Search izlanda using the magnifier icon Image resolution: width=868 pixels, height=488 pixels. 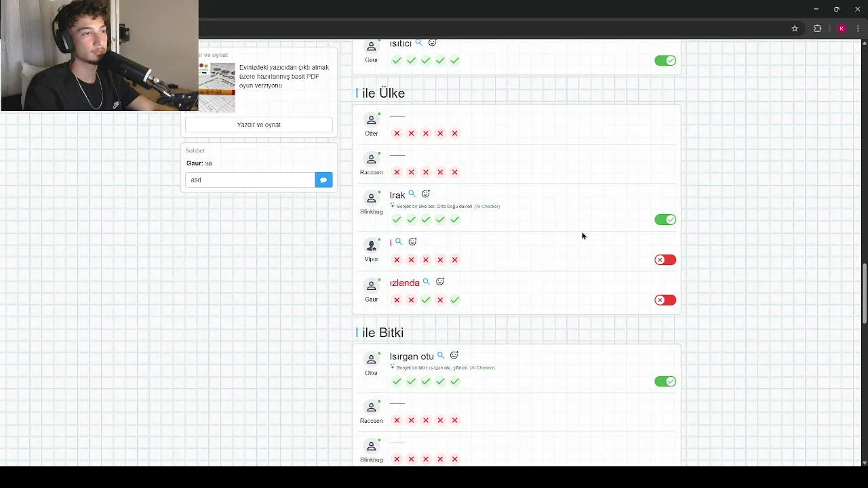pyautogui.click(x=427, y=281)
